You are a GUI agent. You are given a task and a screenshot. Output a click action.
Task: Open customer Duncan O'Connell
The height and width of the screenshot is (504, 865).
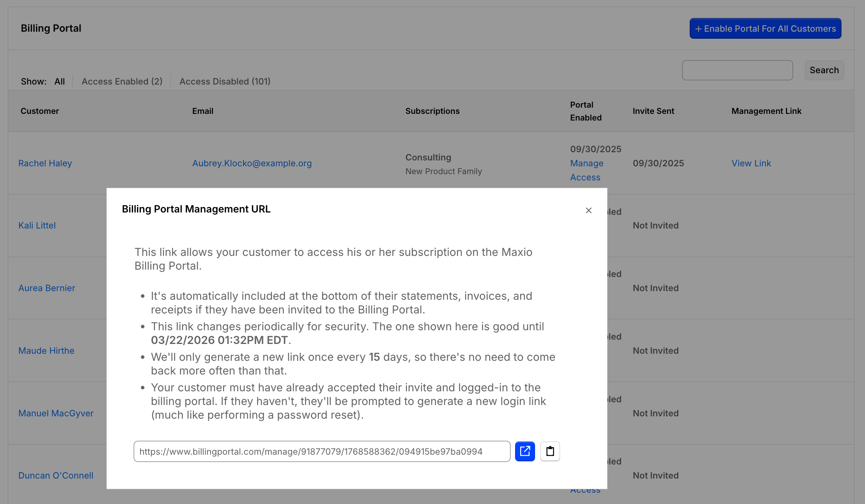coord(56,475)
